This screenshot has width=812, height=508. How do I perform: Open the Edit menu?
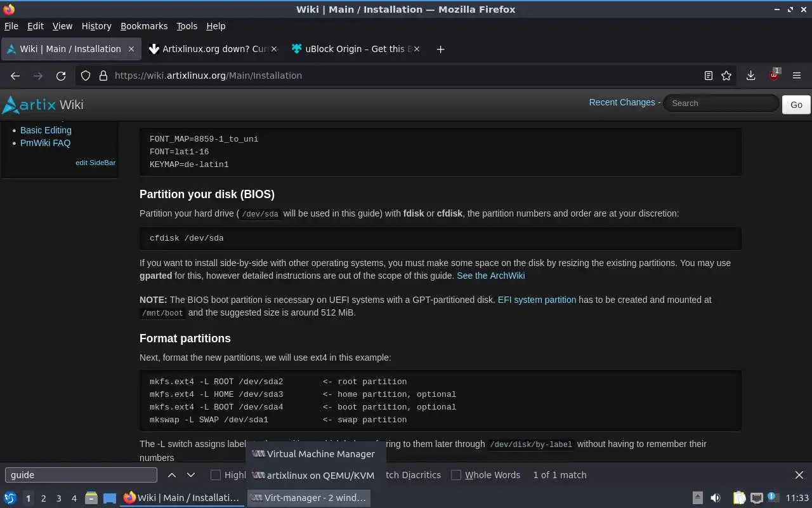pos(36,26)
